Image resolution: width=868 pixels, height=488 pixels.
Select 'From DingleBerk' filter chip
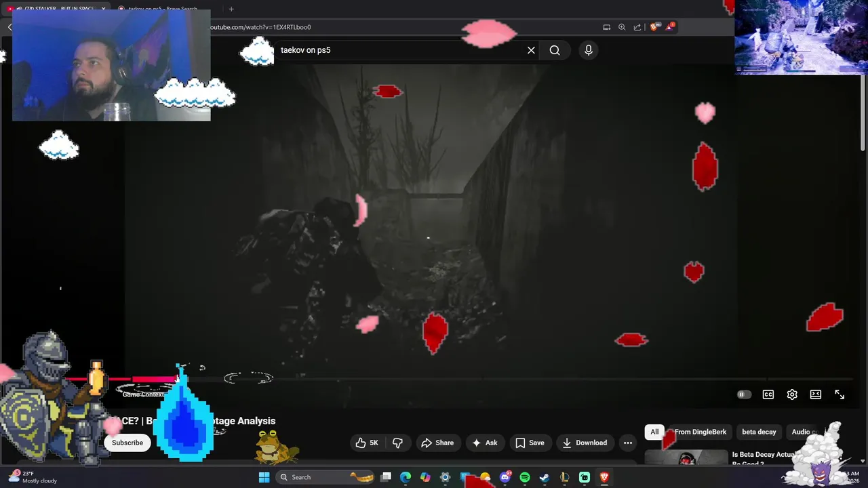point(700,432)
